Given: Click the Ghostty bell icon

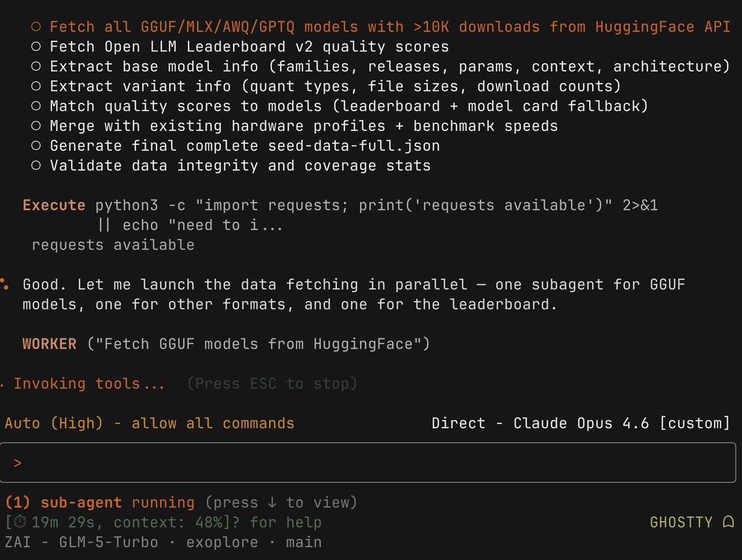Looking at the screenshot, I should tap(728, 522).
